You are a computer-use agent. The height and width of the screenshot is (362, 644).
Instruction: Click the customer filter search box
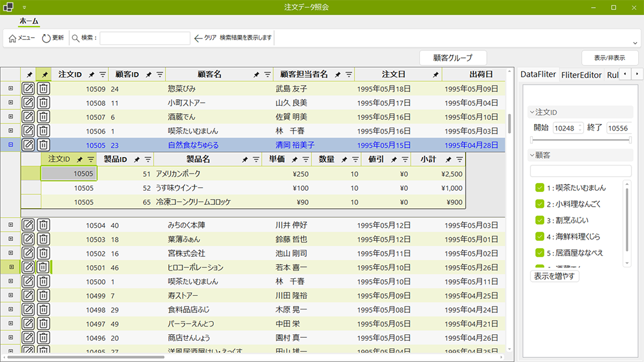(581, 171)
